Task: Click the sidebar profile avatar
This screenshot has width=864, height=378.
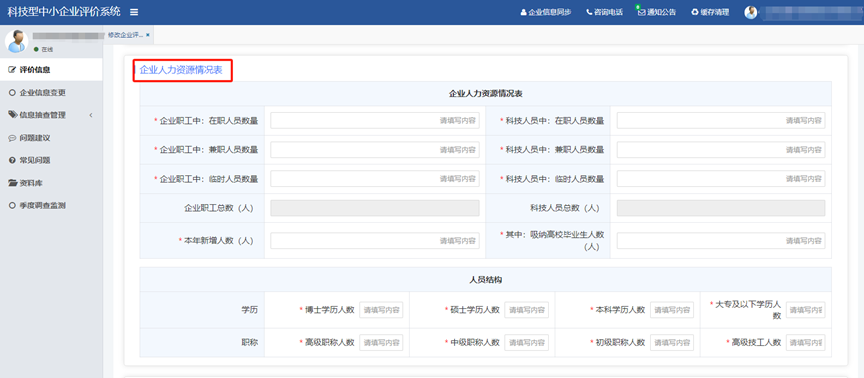Action: [16, 41]
